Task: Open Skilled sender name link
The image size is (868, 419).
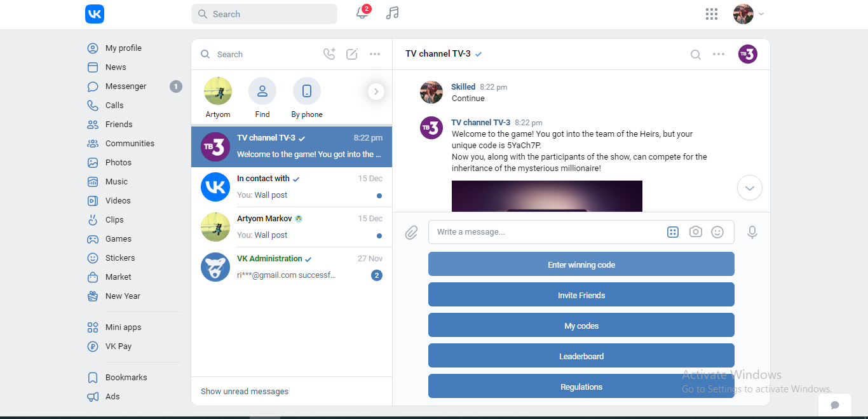Action: (463, 87)
